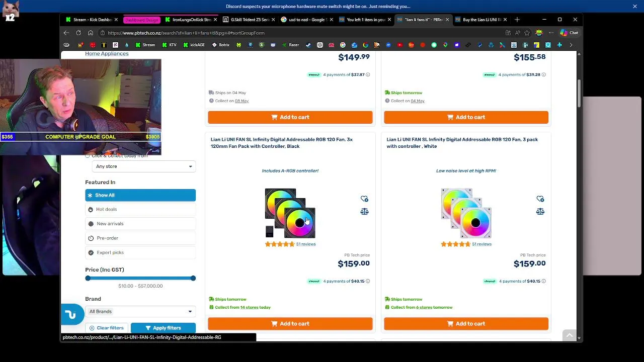The image size is (644, 362).
Task: Select the Hot deals filter
Action: click(x=140, y=209)
